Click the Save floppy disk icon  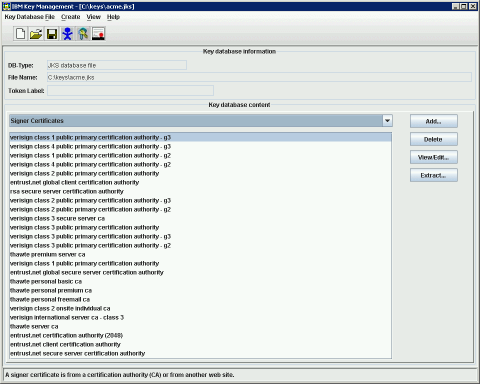pos(52,34)
